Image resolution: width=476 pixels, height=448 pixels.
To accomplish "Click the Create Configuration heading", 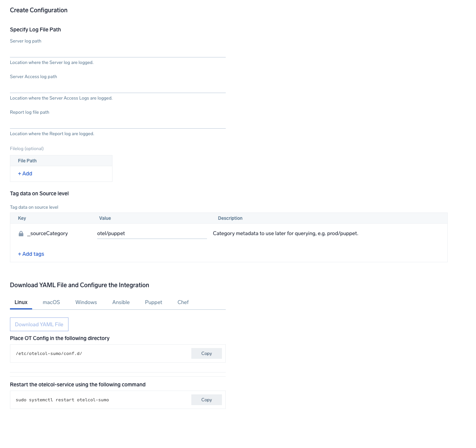I will [39, 10].
